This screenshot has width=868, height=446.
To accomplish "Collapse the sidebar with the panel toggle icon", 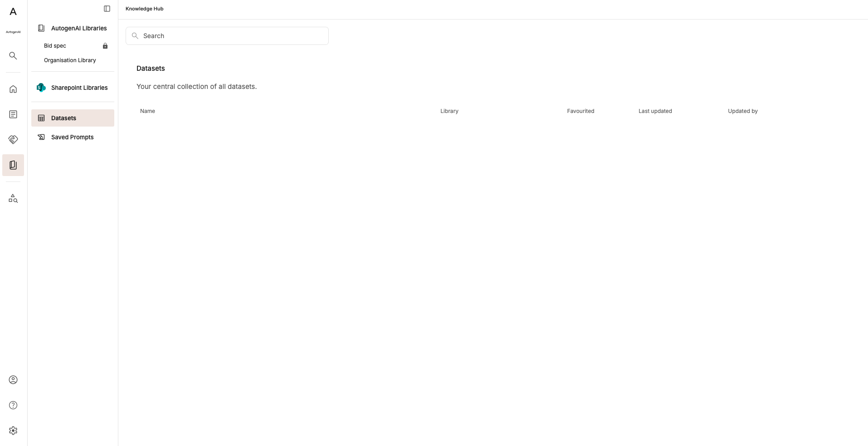I will pos(107,9).
